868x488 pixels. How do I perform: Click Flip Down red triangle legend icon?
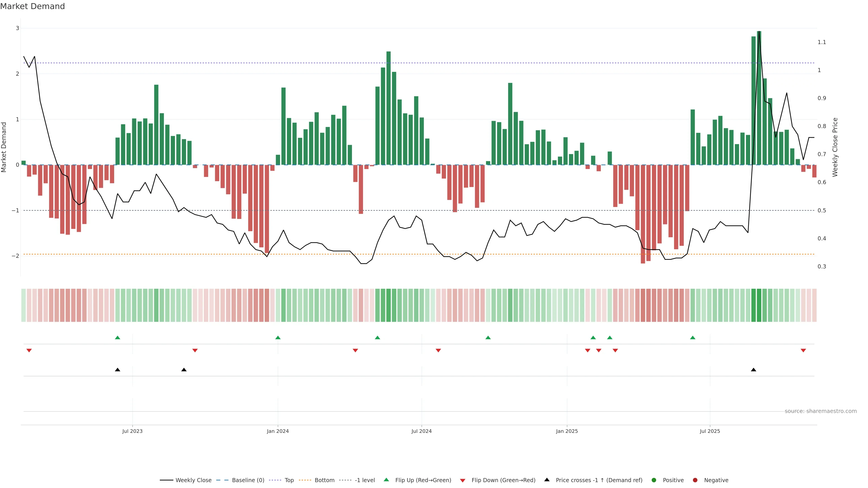pyautogui.click(x=463, y=480)
